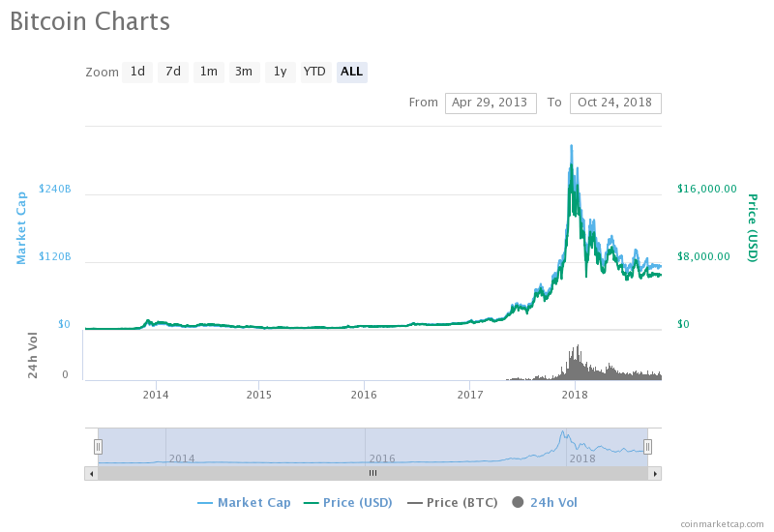Click the $16,000.00 price axis label

point(707,189)
